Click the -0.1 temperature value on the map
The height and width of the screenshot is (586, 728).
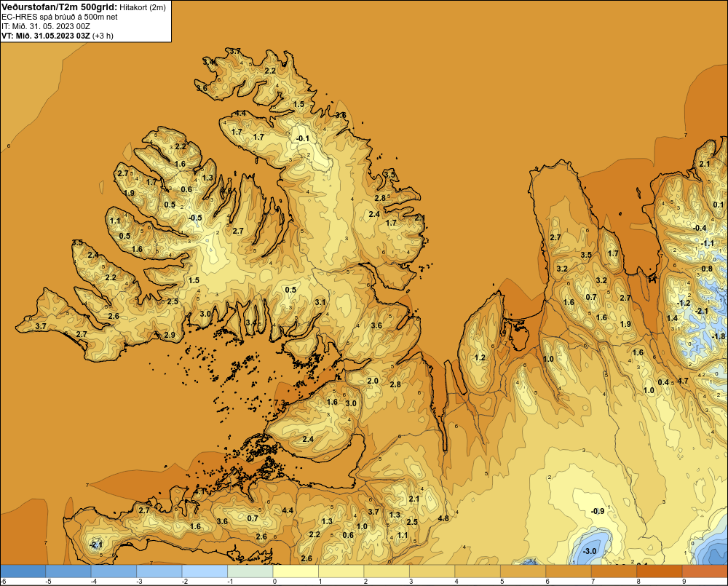(x=303, y=138)
